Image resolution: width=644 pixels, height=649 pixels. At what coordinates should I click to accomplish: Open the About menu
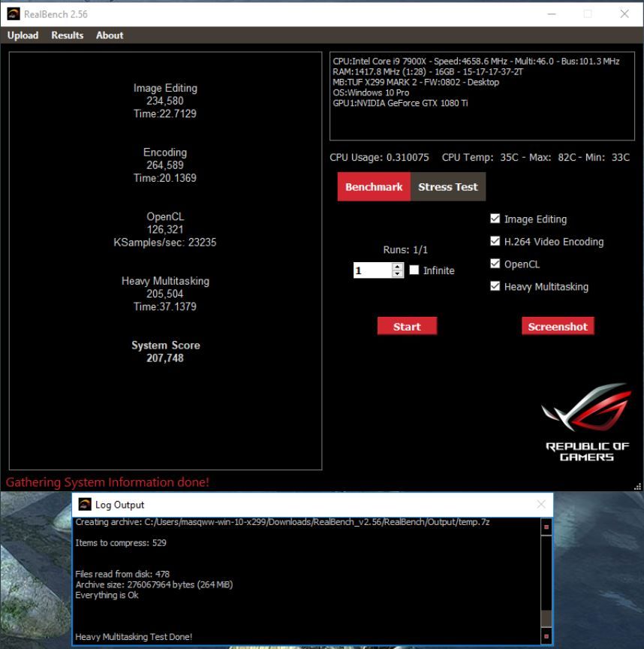(110, 35)
